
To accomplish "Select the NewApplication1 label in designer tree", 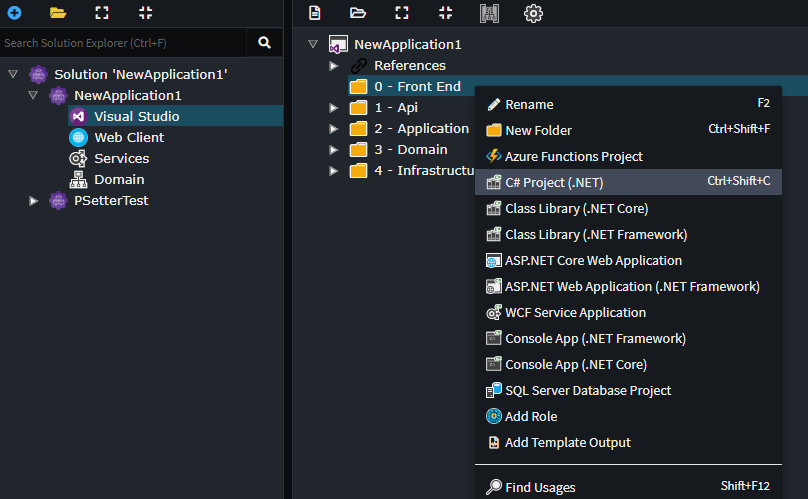I will click(408, 44).
